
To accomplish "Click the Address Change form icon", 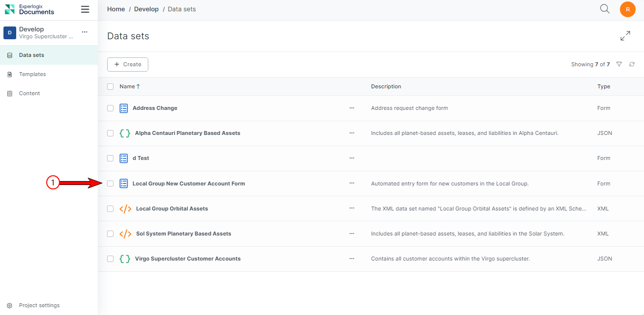I will [x=124, y=108].
